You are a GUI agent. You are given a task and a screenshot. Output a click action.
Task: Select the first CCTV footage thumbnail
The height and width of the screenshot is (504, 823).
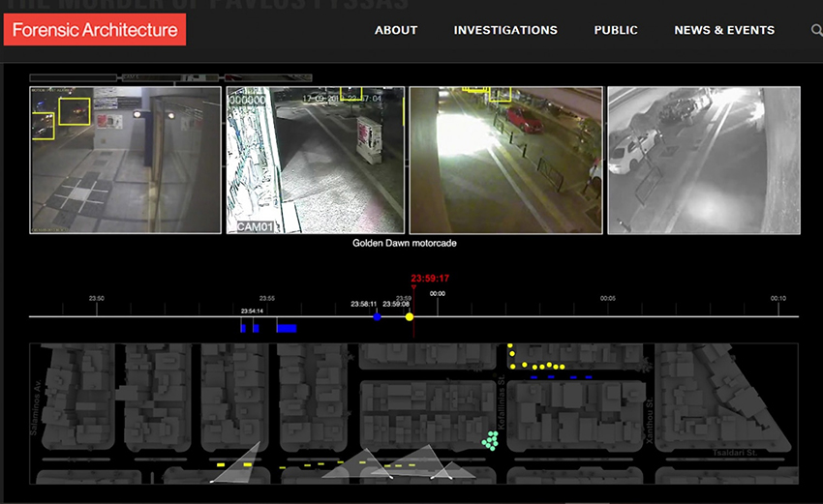pyautogui.click(x=126, y=160)
